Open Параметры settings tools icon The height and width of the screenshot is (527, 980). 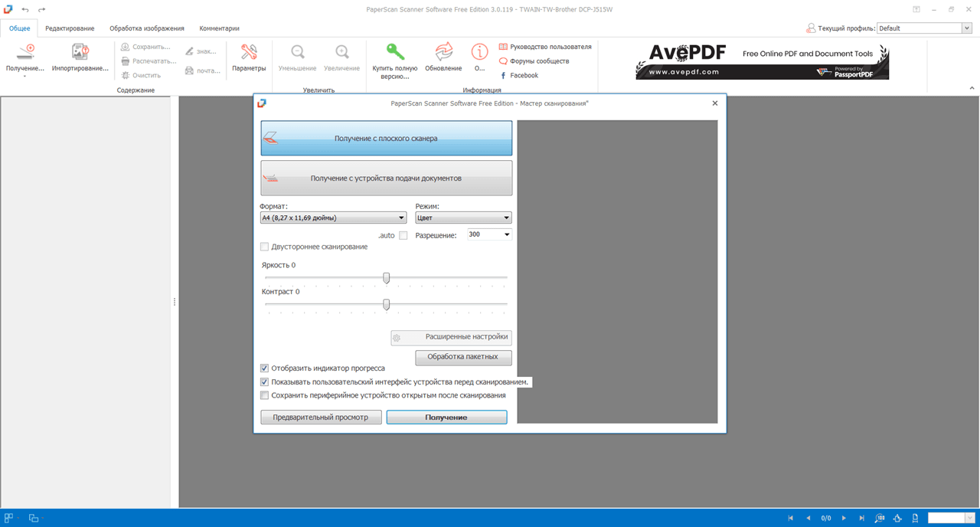tap(249, 52)
